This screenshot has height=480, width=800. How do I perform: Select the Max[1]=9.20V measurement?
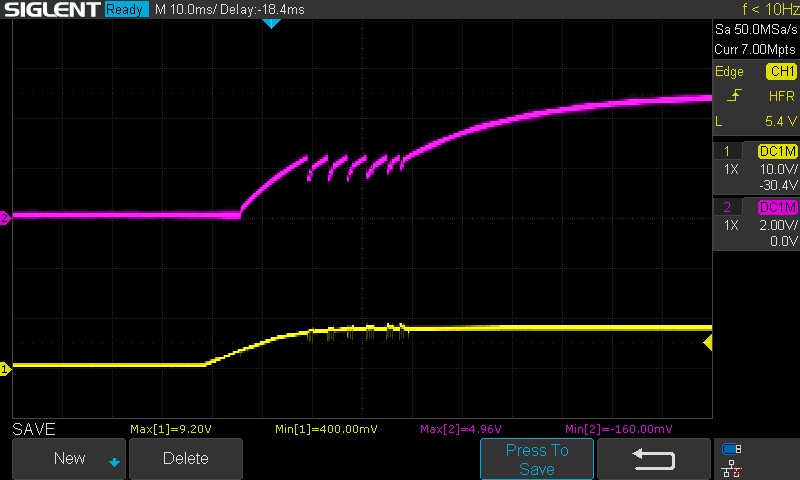tap(171, 429)
